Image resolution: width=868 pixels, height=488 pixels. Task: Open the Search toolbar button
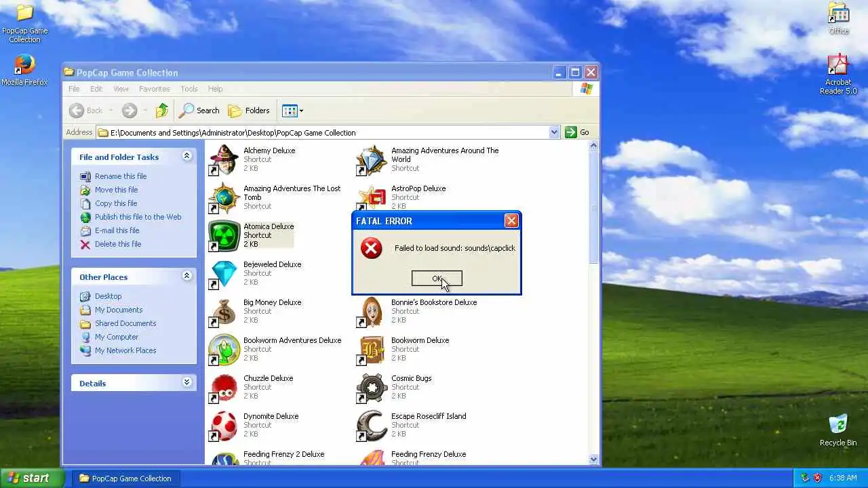click(x=199, y=110)
